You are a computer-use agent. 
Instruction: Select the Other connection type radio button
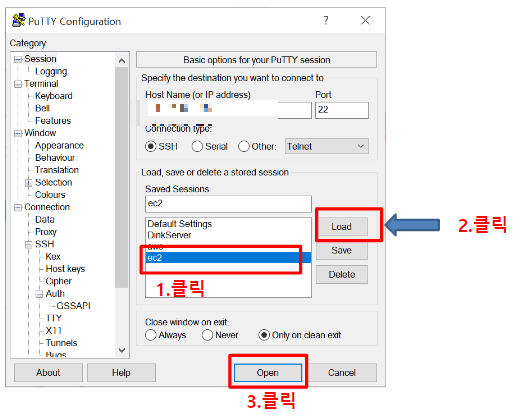point(244,146)
